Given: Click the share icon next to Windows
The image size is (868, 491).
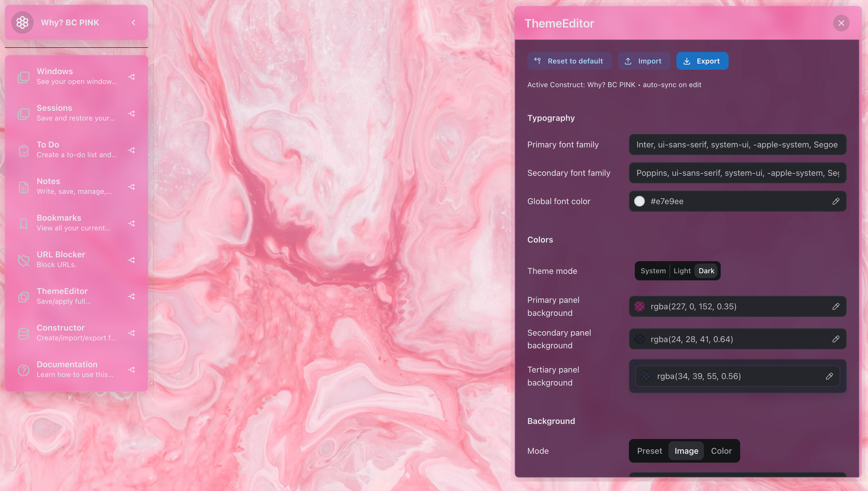Looking at the screenshot, I should [x=131, y=77].
